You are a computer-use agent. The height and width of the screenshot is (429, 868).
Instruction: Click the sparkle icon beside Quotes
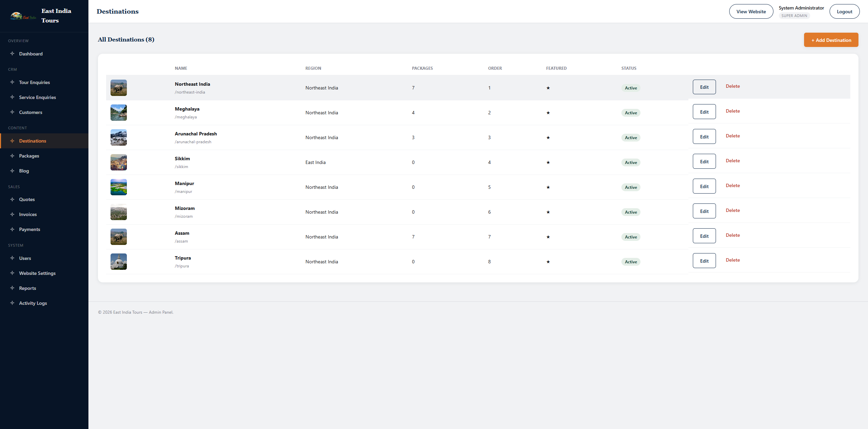click(x=12, y=199)
